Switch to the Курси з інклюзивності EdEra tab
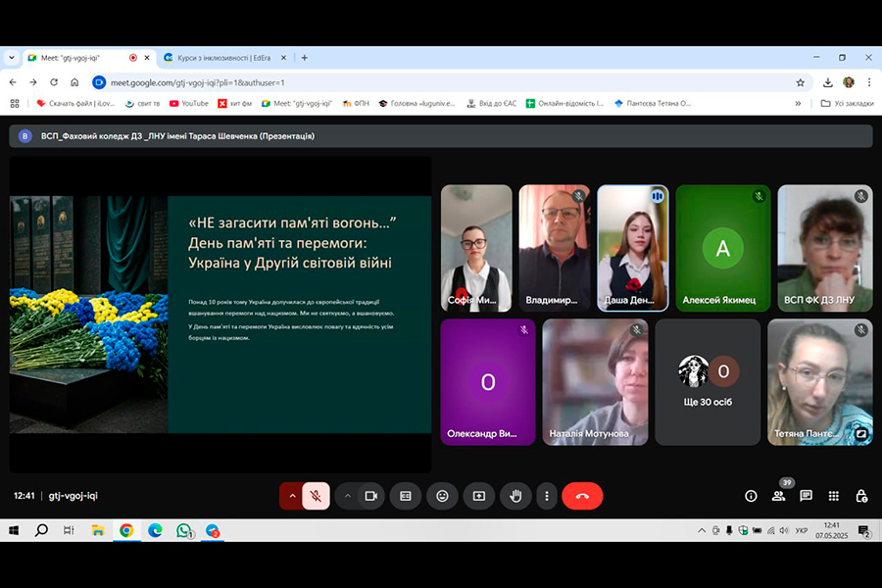 (x=225, y=58)
